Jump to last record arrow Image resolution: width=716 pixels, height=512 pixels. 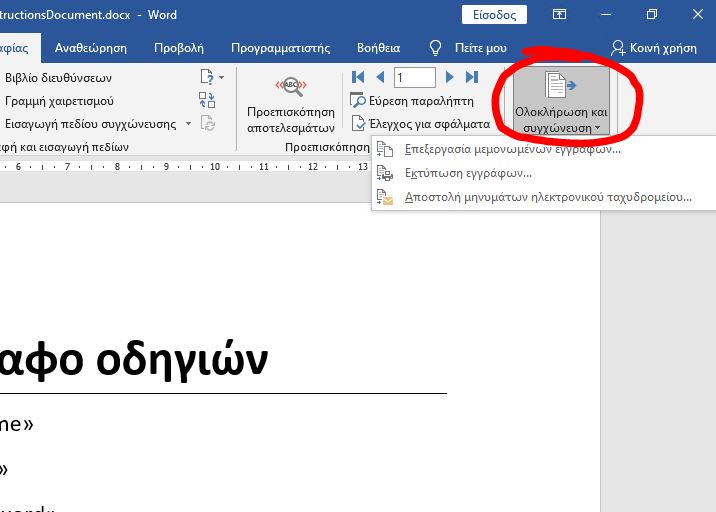pos(472,77)
